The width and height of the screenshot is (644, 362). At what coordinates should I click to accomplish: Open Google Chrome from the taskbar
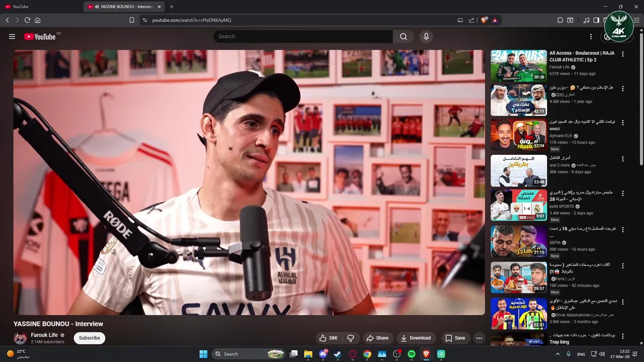367,354
